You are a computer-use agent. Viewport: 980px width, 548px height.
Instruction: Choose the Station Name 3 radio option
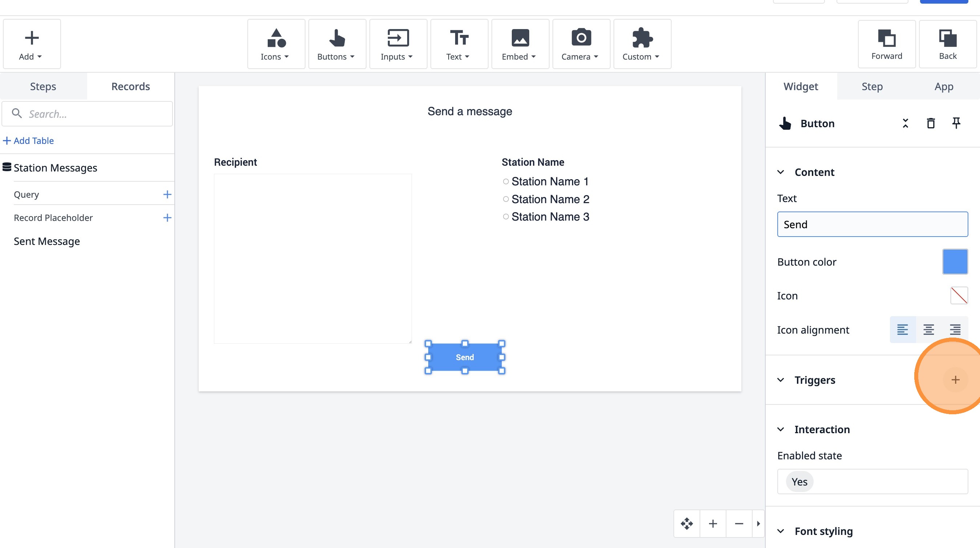tap(506, 217)
